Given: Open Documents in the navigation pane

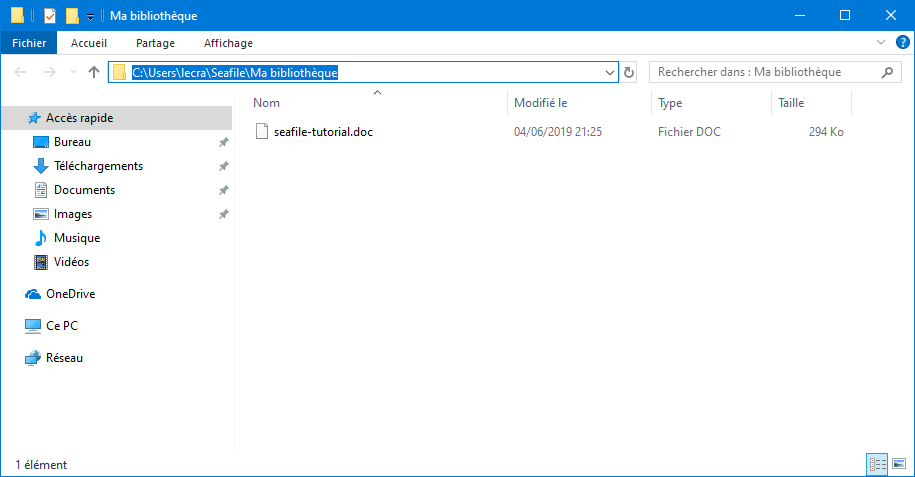Looking at the screenshot, I should pos(85,190).
